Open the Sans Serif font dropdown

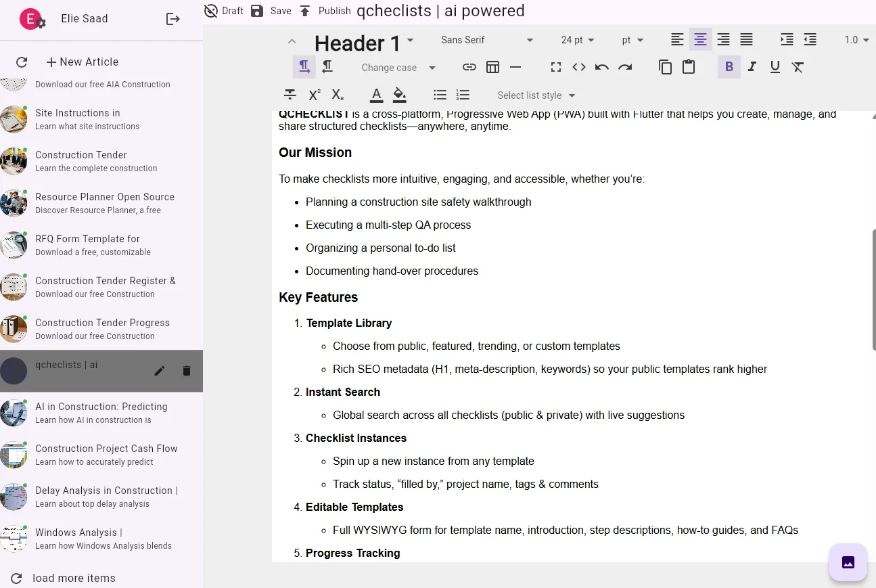[486, 39]
